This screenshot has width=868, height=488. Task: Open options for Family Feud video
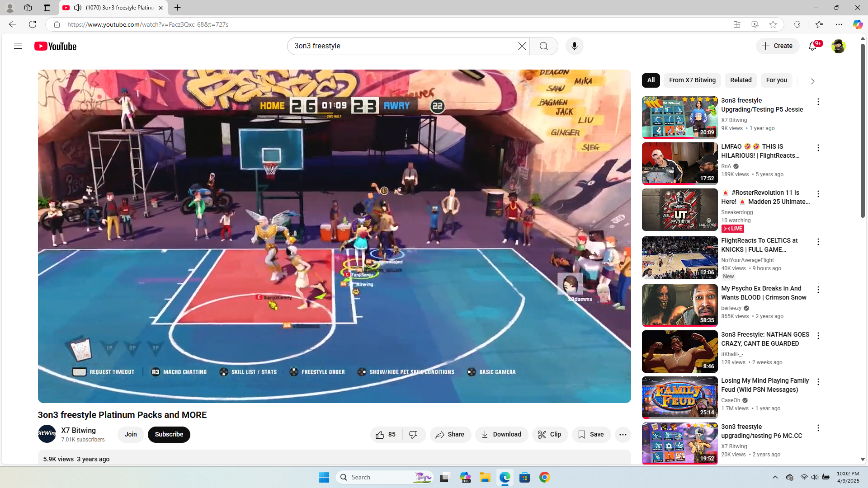[x=818, y=382]
